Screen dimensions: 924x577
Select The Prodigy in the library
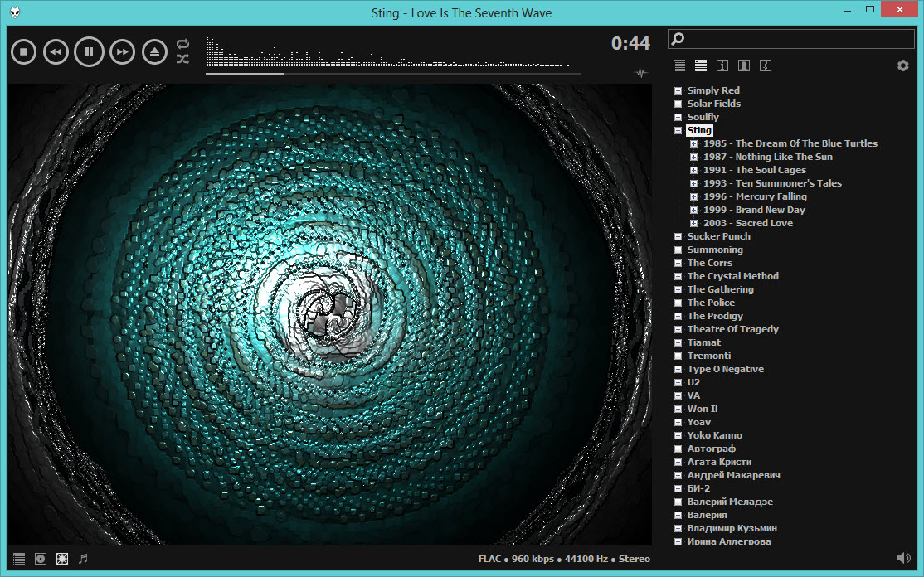pos(715,316)
